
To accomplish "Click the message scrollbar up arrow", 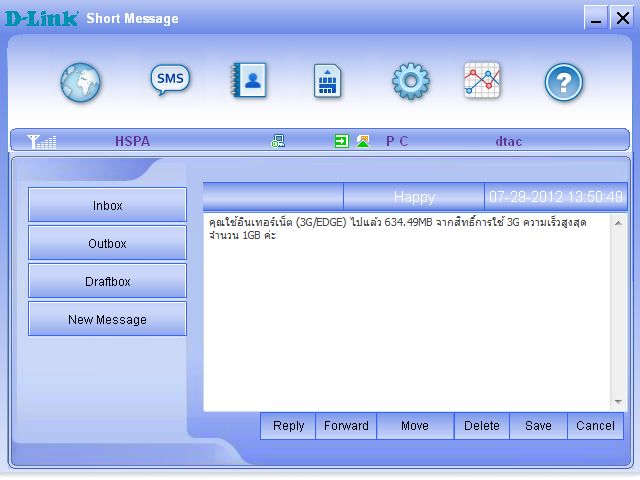I will [616, 222].
